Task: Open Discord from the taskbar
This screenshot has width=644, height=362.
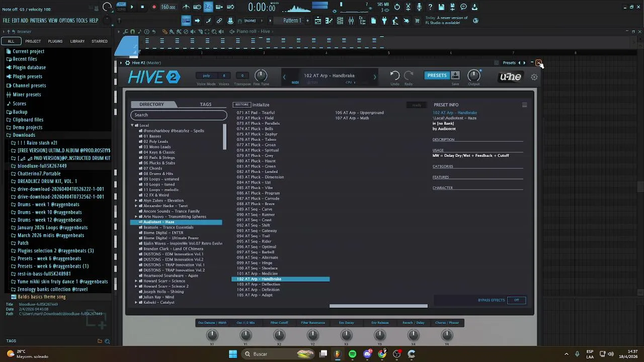Action: (367, 354)
